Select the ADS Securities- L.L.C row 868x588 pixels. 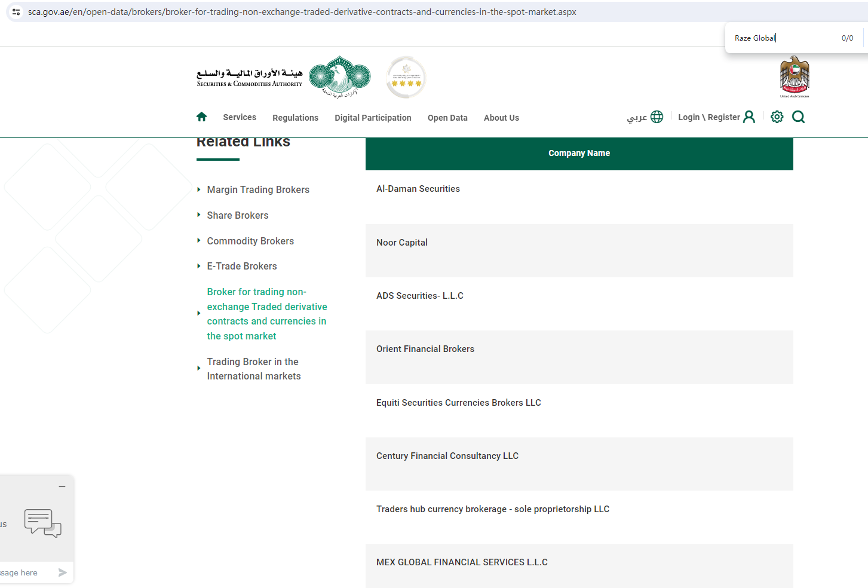pos(579,304)
